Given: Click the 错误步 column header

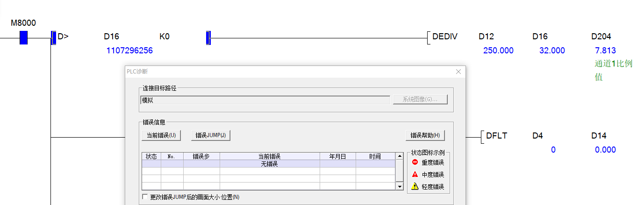Looking at the screenshot, I should click(201, 156).
